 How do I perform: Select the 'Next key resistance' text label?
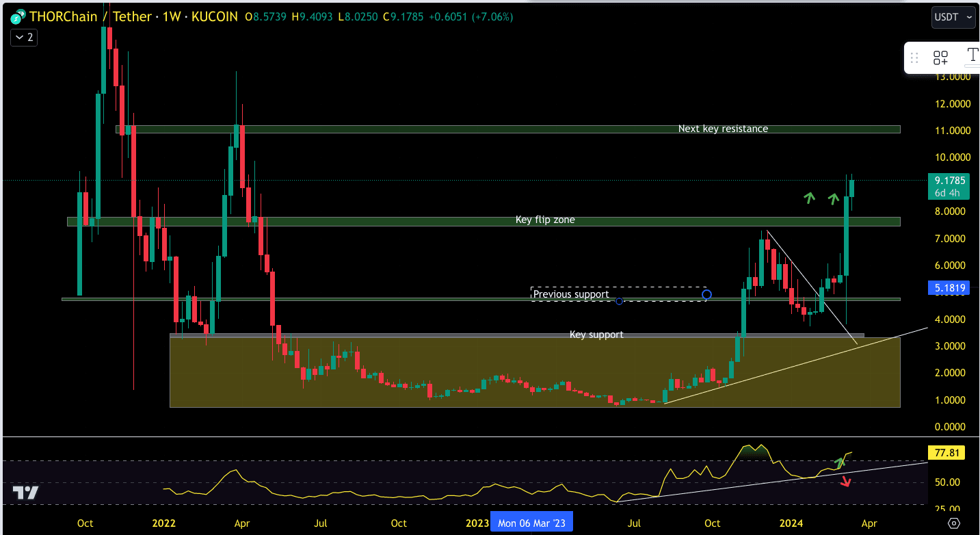click(723, 129)
